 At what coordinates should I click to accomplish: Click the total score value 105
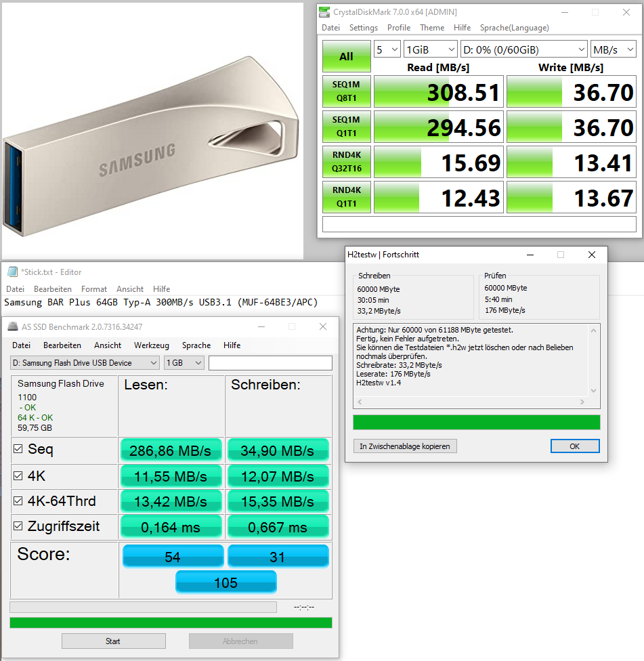226,582
